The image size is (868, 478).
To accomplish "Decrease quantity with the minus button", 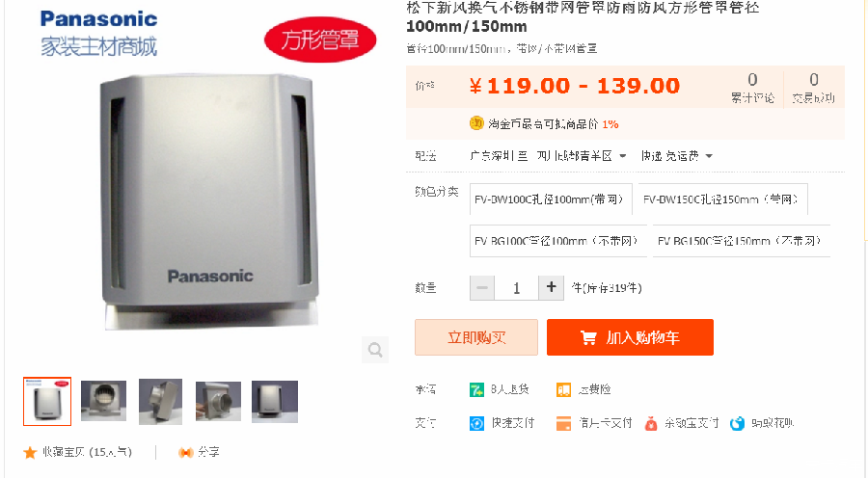I will (482, 288).
